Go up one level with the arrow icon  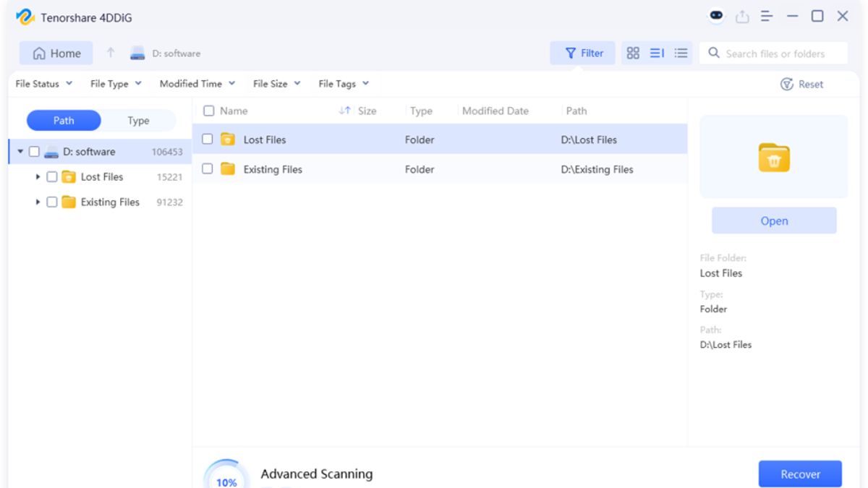[x=111, y=53]
